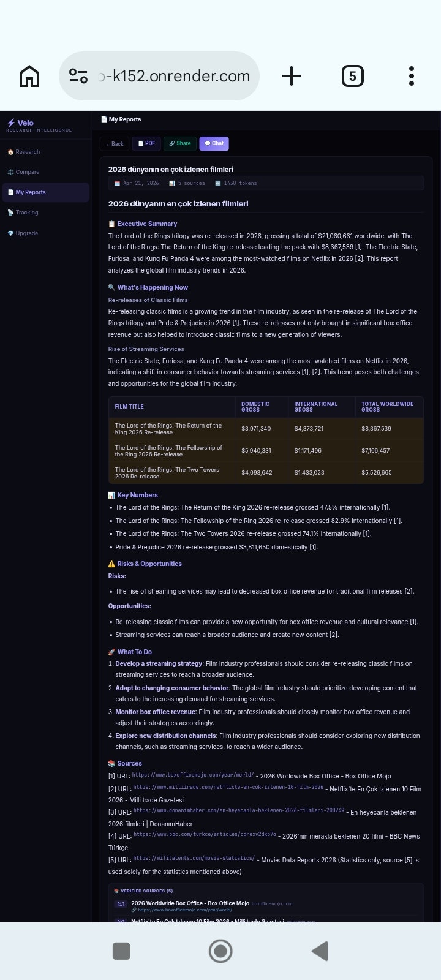Open the site settings icon in address bar

point(78,76)
